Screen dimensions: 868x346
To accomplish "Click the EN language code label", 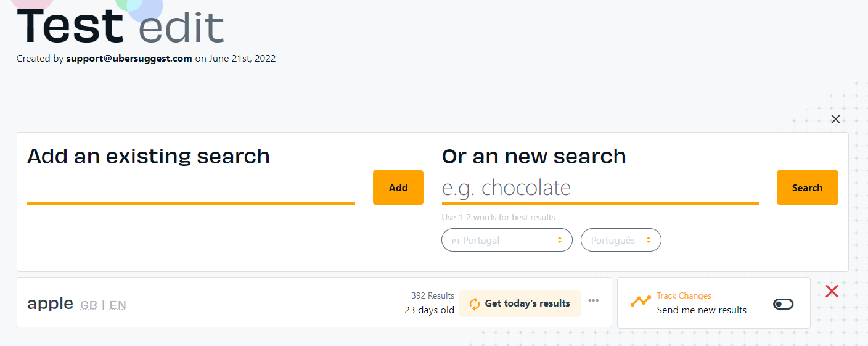I will pyautogui.click(x=118, y=305).
